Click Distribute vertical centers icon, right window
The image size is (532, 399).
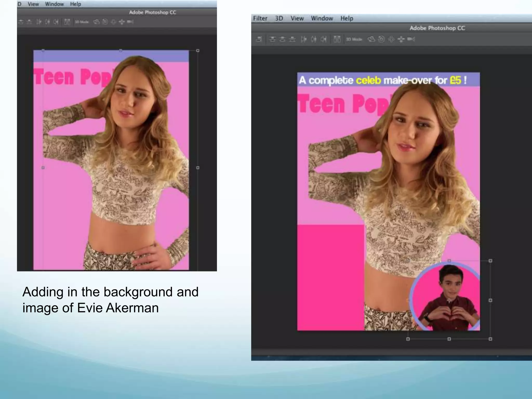[282, 39]
